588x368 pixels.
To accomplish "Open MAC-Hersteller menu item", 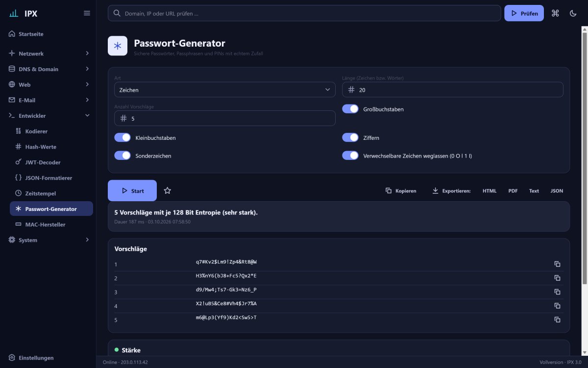I will pos(51,224).
